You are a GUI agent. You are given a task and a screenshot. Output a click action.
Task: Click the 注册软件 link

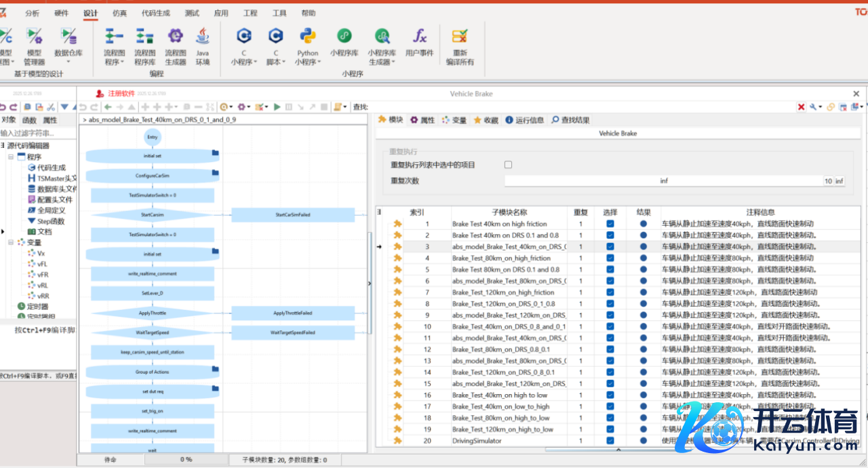(x=121, y=94)
